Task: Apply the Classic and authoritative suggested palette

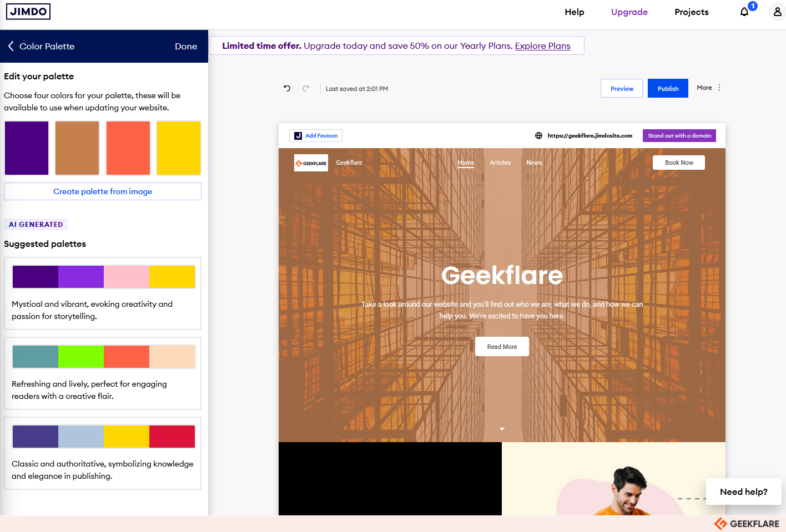Action: pos(103,453)
